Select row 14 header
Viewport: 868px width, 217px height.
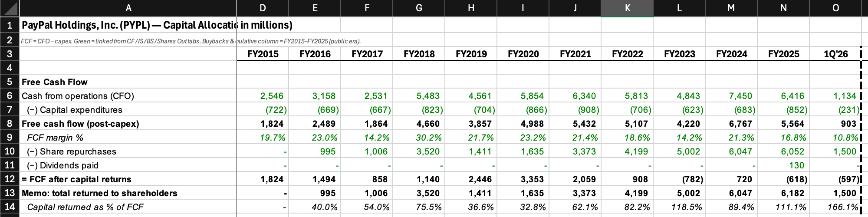point(10,207)
